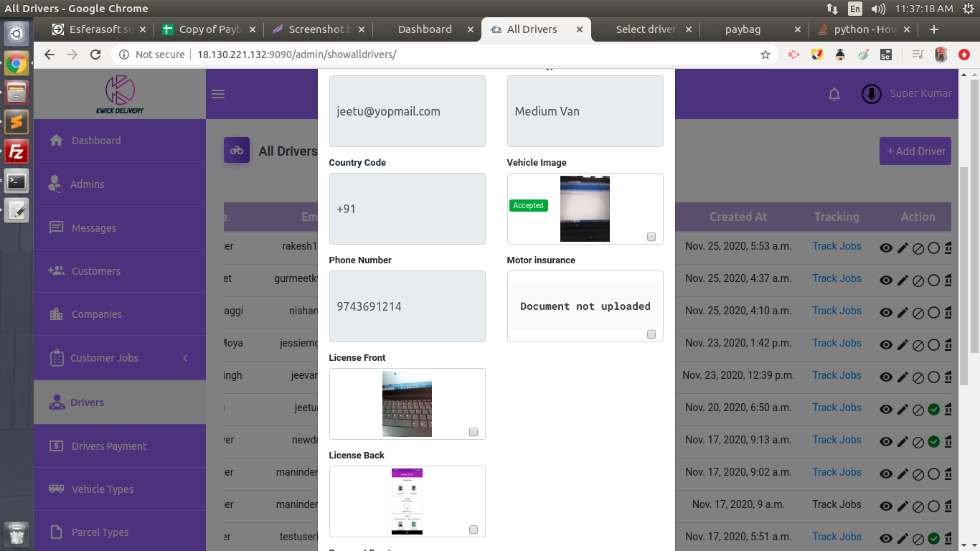Open the keyboard language En indicator
980x551 pixels.
click(854, 9)
